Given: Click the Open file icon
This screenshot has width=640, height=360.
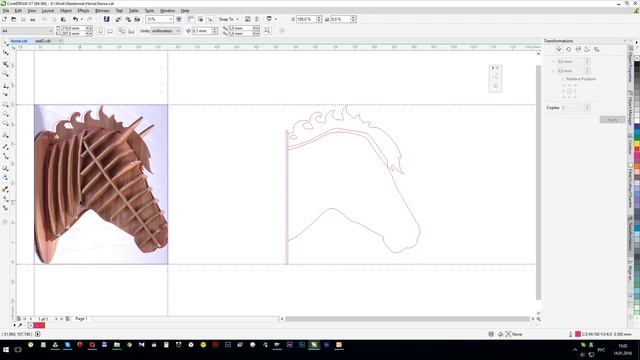Looking at the screenshot, I should click(x=13, y=19).
